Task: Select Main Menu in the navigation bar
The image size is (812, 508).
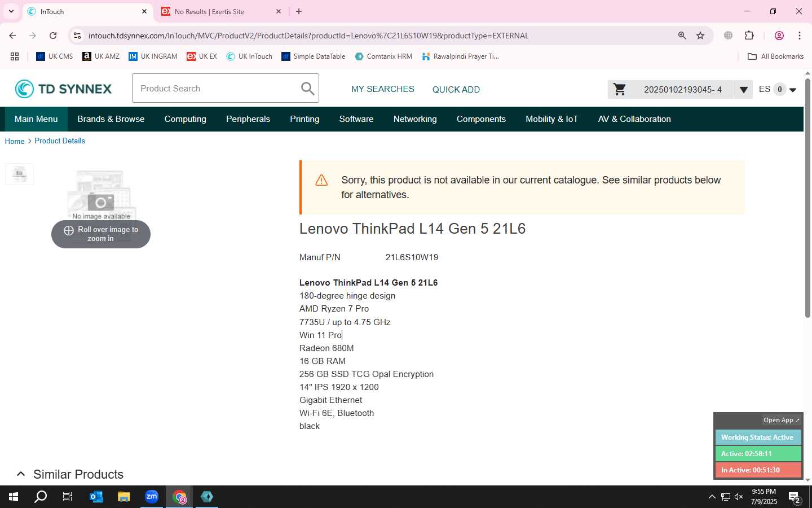Action: tap(36, 119)
